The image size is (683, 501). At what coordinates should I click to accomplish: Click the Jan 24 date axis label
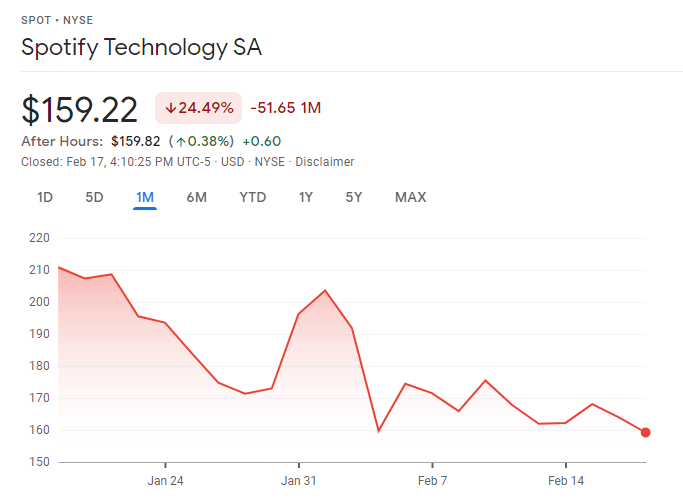click(x=165, y=480)
